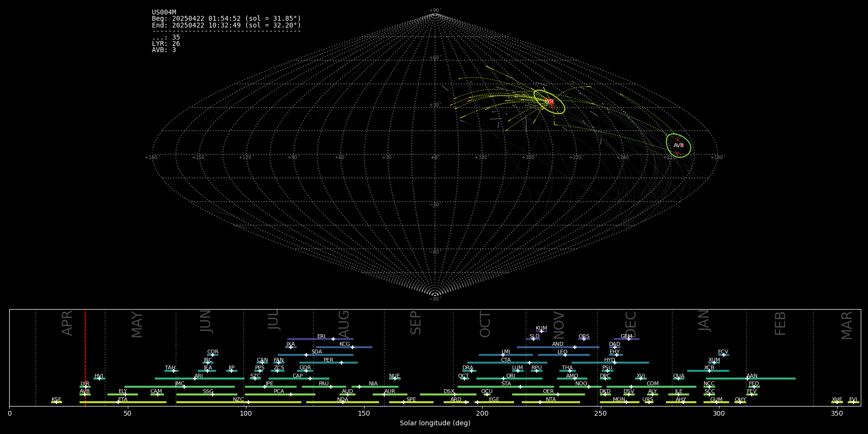The width and height of the screenshot is (868, 434).
Task: Select the station ID text US004M
Action: point(164,13)
